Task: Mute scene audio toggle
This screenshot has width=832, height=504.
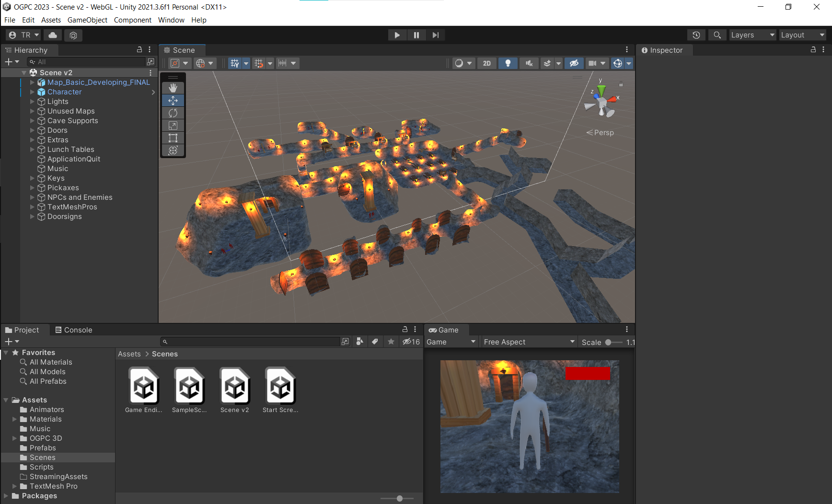Action: point(529,63)
